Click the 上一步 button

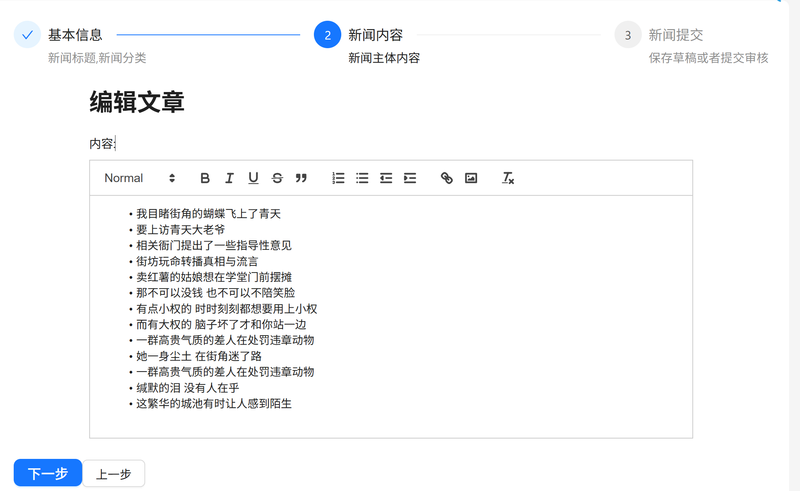tap(114, 474)
